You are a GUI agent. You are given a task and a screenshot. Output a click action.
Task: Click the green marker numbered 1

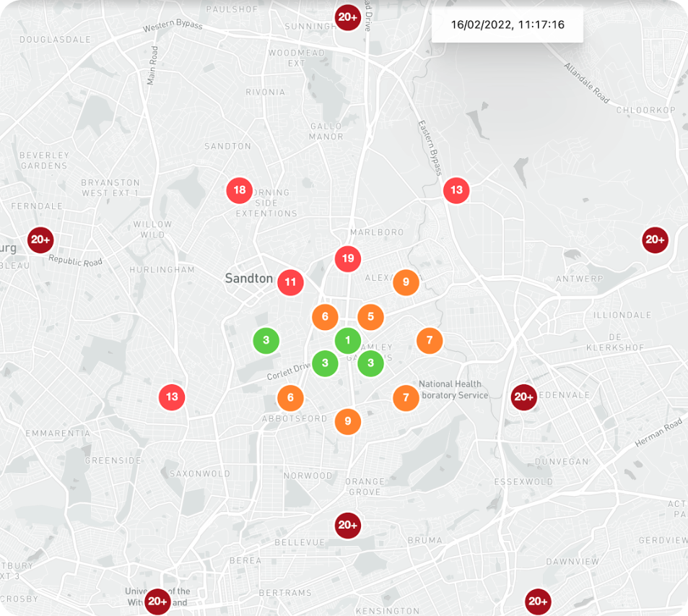348,340
